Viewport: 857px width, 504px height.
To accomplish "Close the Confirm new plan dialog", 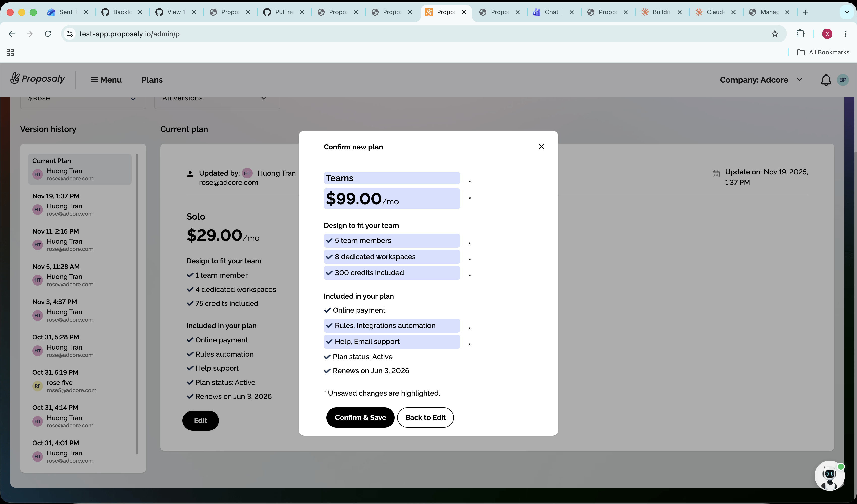I will tap(541, 147).
